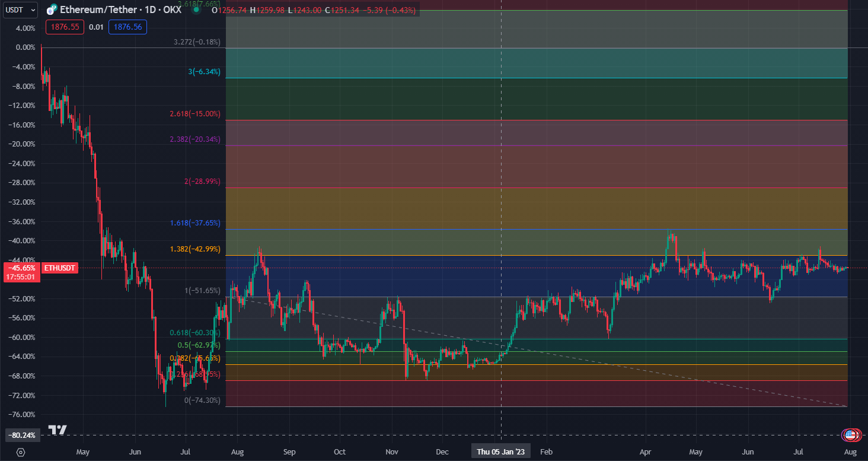Select the 2.618(-15.00%) Fibonacci level label
This screenshot has height=461, width=868.
[x=195, y=114]
